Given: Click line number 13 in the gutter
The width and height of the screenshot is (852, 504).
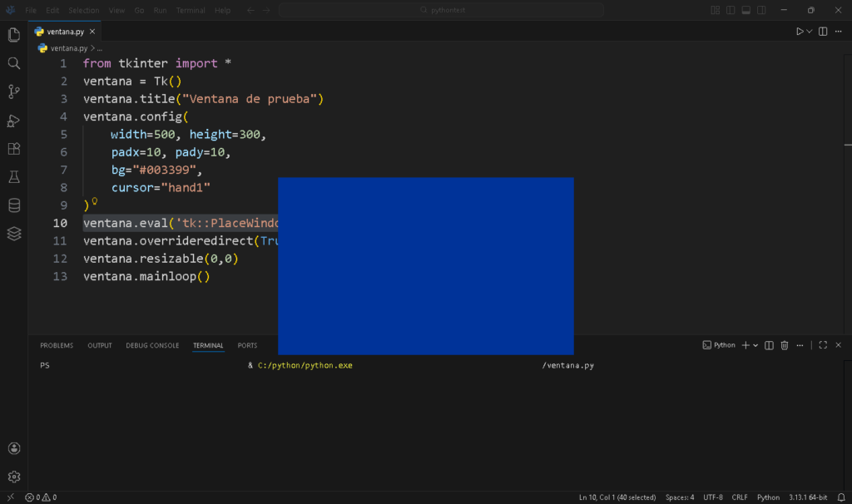Looking at the screenshot, I should point(60,276).
